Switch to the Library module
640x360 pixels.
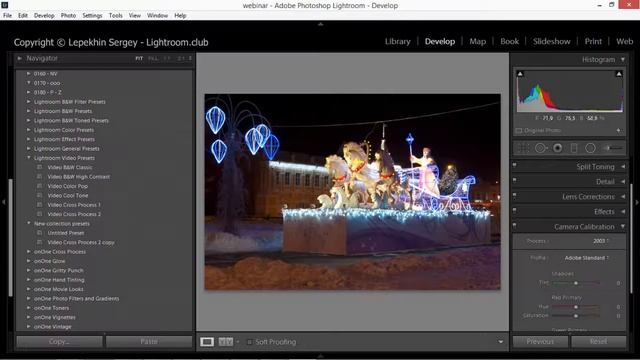tap(398, 41)
